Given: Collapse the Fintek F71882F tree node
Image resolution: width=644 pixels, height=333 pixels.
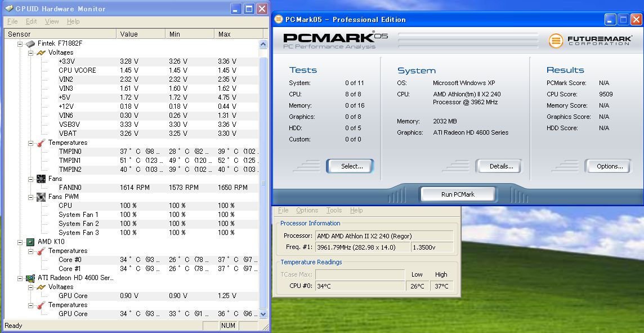Looking at the screenshot, I should [x=20, y=43].
